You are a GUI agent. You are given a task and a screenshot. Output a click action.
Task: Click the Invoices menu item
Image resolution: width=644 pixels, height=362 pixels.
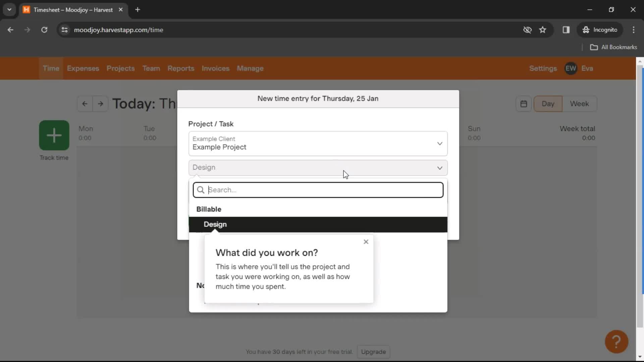pos(215,68)
